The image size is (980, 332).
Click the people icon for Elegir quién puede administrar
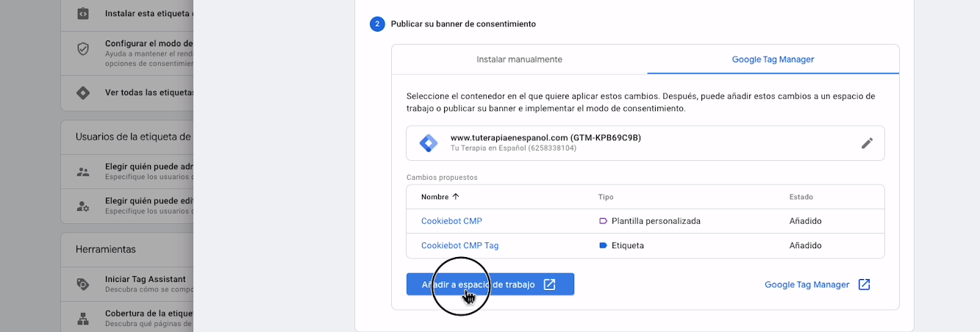tap(83, 172)
